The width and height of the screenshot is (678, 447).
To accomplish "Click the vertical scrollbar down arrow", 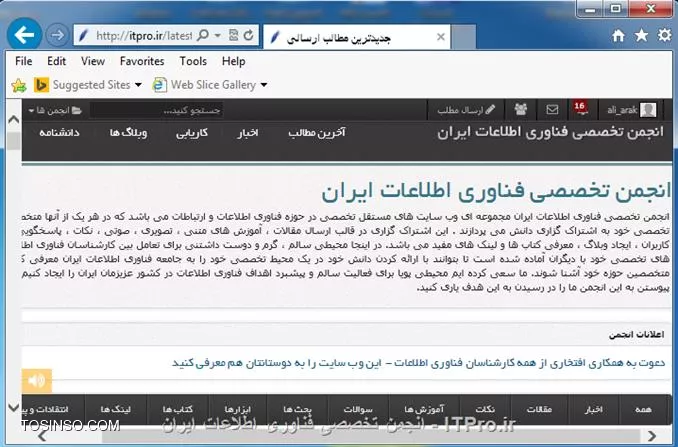I will pos(13,407).
